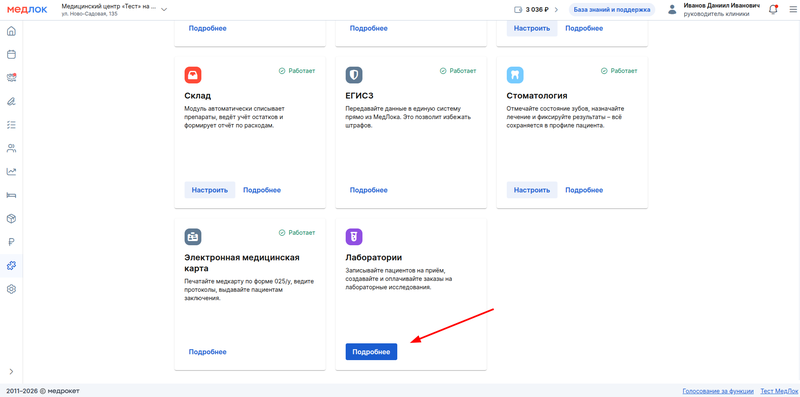Click Настроить in the top-right partial card
The height and width of the screenshot is (397, 800).
point(532,28)
